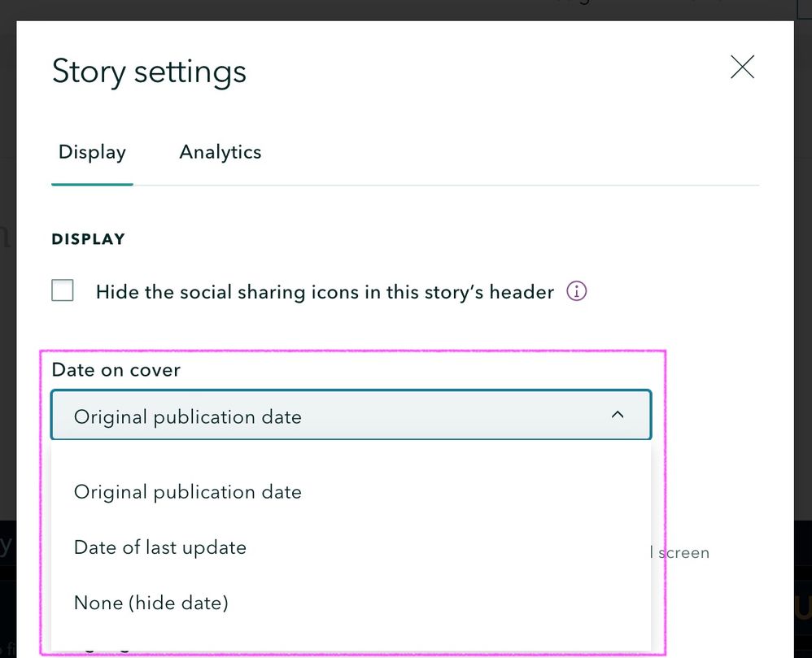Check the box beside the social sharing setting
Viewport: 812px width, 658px height.
coord(63,290)
